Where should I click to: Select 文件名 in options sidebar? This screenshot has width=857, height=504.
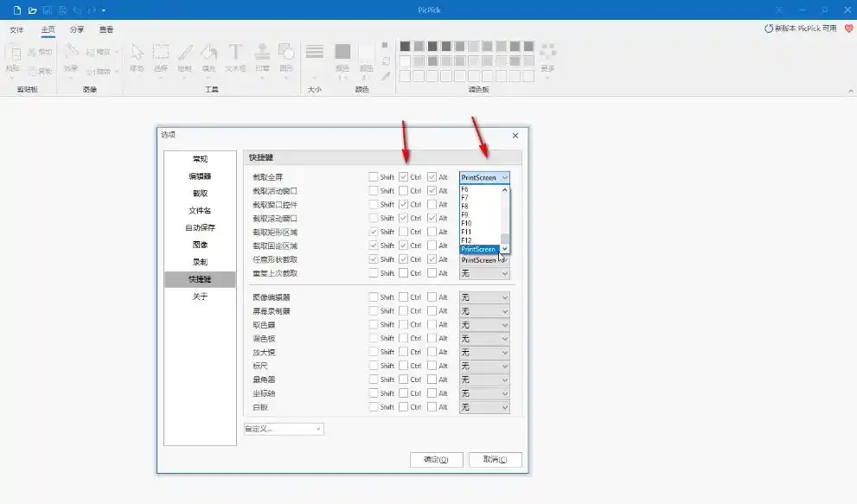pos(200,210)
